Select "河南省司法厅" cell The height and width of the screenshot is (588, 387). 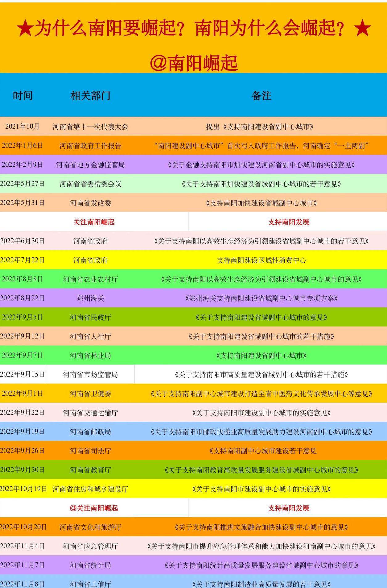90,451
